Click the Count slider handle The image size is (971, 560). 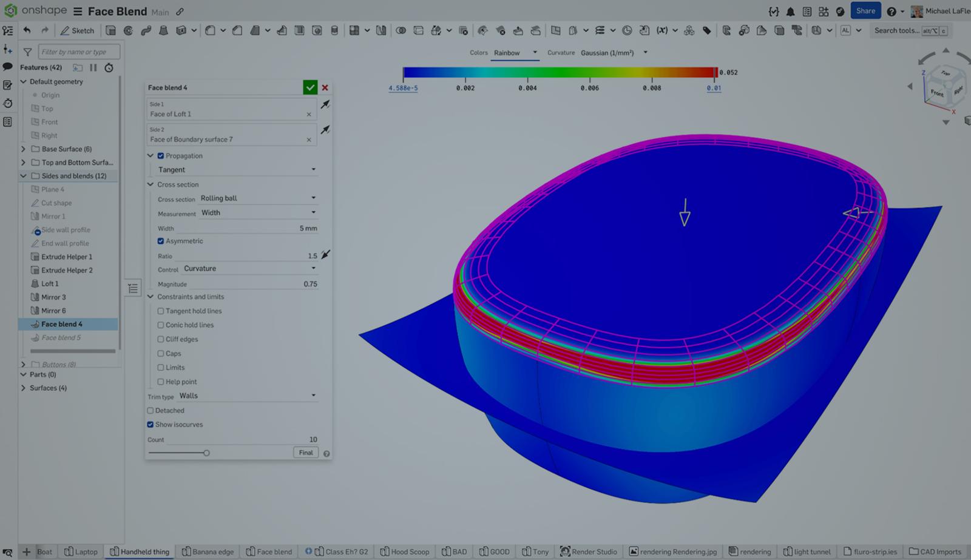point(207,452)
